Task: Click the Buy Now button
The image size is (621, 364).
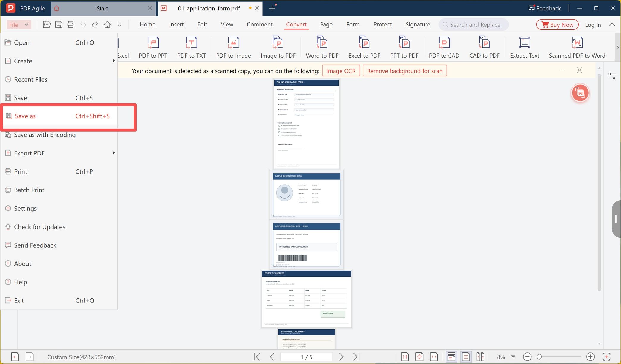Action: click(x=557, y=25)
